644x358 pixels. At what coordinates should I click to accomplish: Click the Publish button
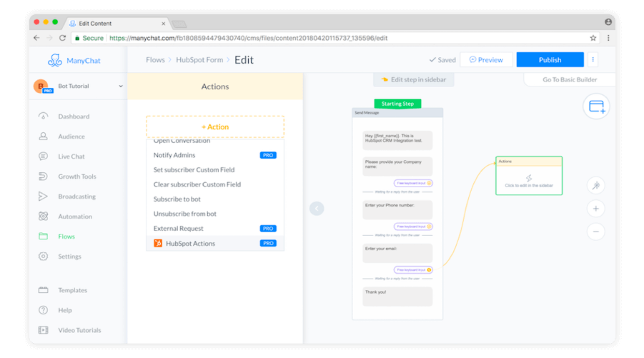click(550, 59)
